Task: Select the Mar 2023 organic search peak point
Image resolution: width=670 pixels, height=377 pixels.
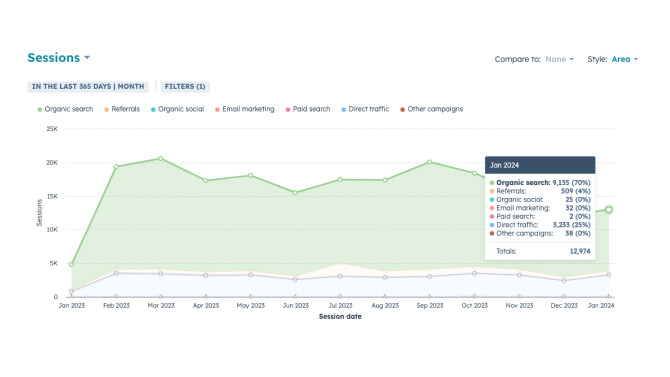Action: coord(161,159)
